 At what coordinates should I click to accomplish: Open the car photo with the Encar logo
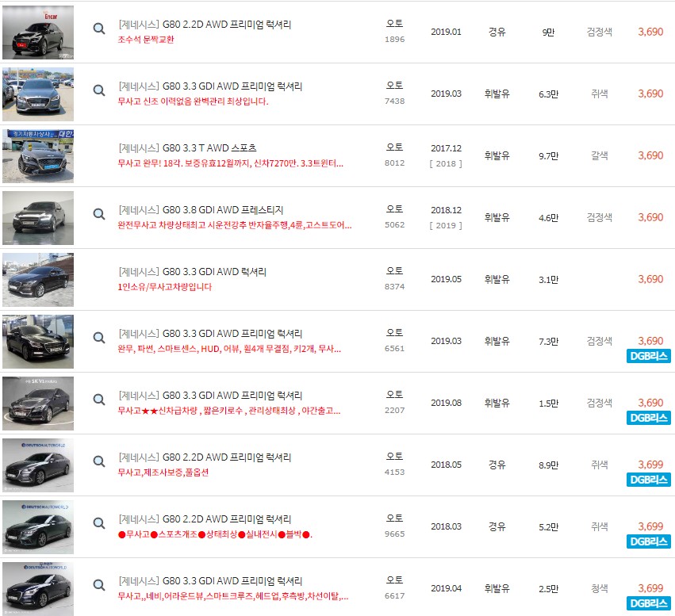(38, 33)
